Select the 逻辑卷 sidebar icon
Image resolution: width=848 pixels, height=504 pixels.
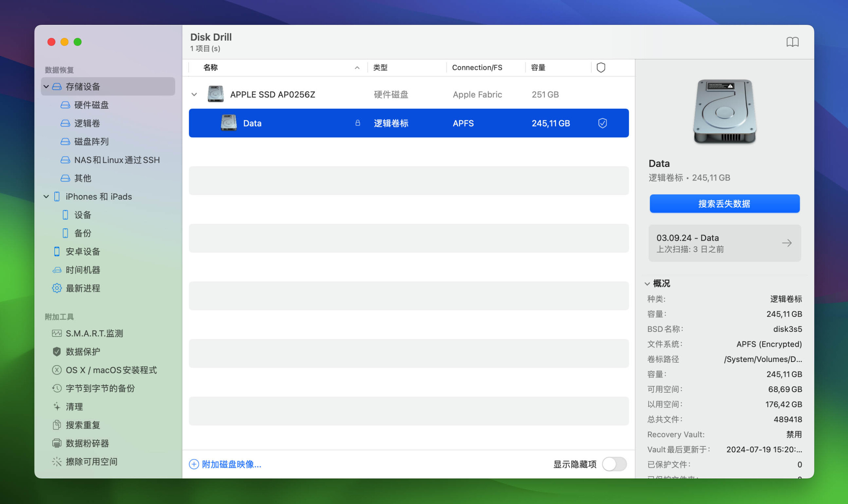[65, 123]
